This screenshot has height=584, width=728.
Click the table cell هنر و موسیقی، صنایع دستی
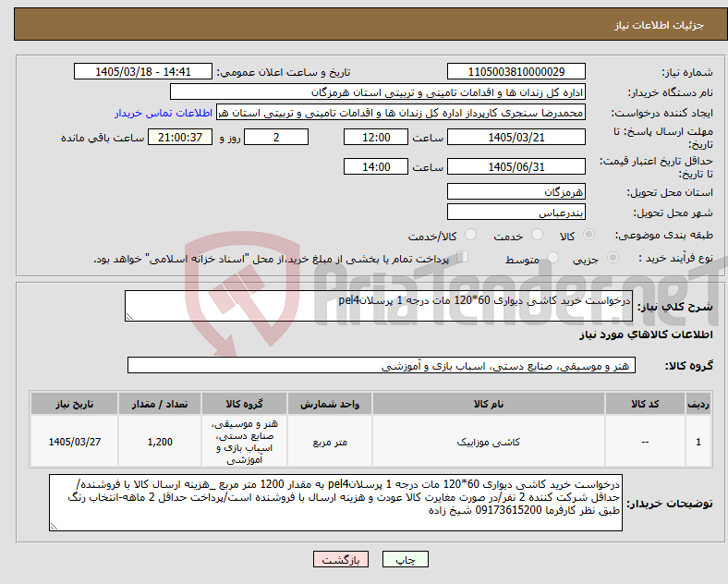click(244, 442)
